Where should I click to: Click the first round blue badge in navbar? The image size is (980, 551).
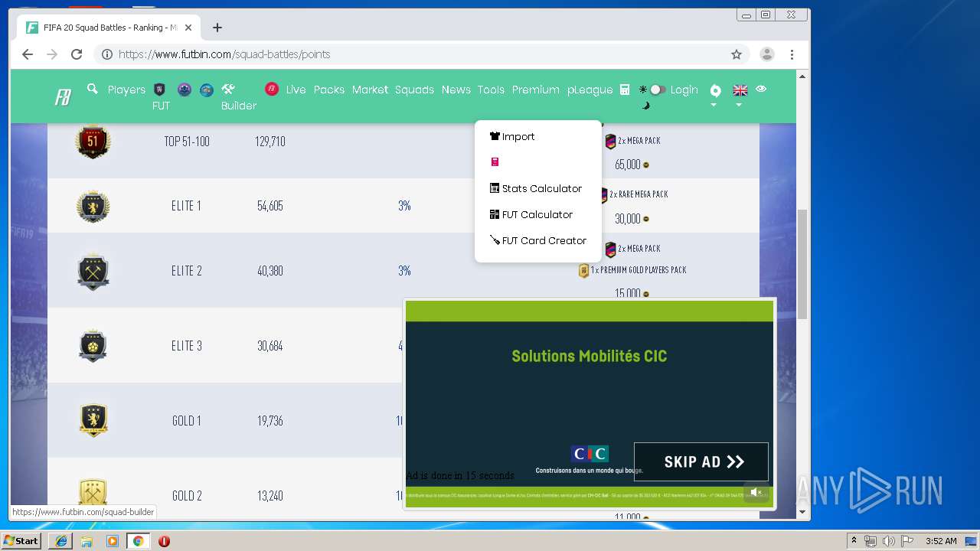click(184, 90)
